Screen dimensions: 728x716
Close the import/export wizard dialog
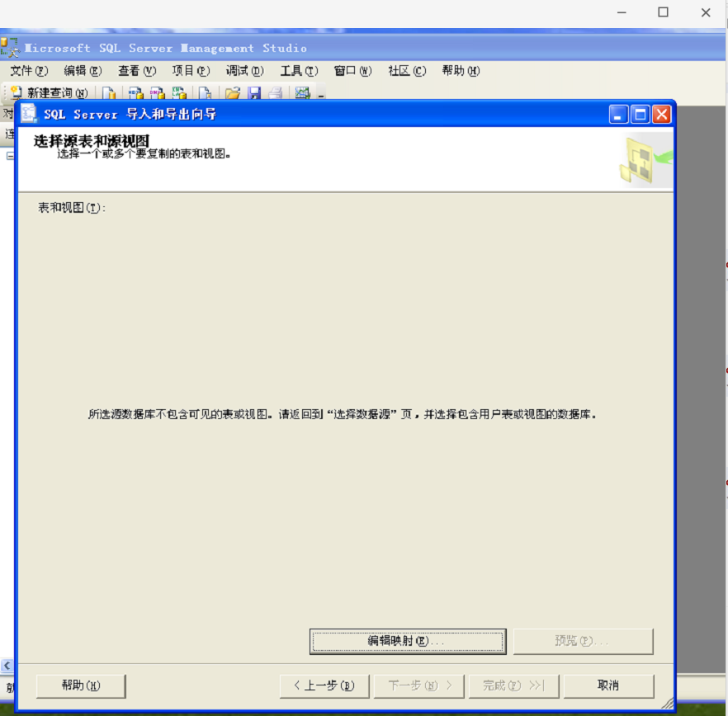tap(662, 114)
